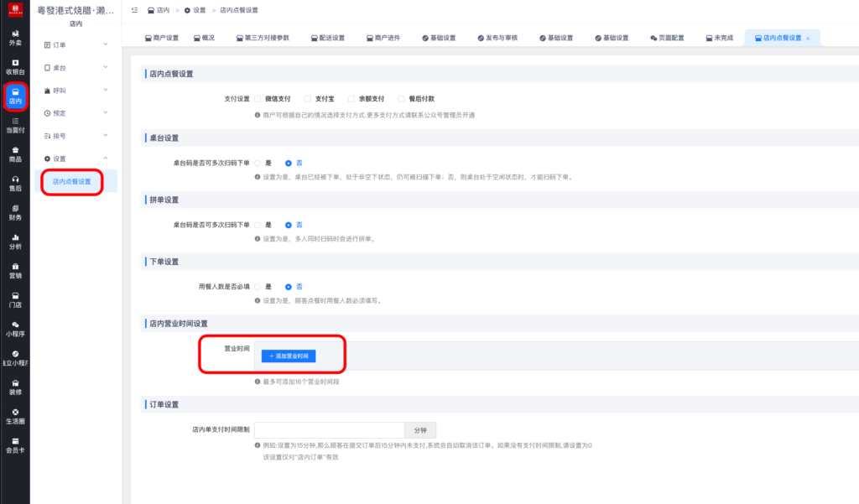Open the 外卖 takeout section
Viewport: 859px width, 504px height.
[13, 38]
